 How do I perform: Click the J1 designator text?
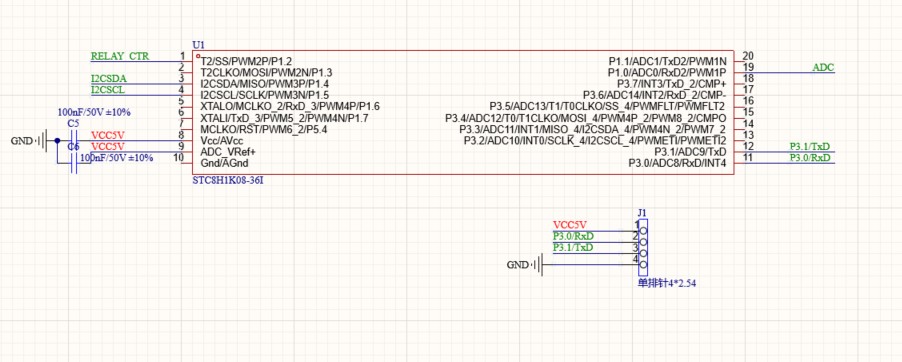click(x=643, y=212)
